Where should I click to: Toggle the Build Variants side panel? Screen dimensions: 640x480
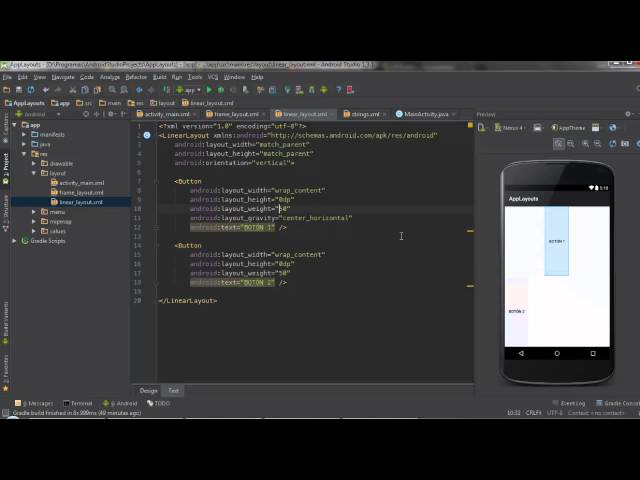click(5, 323)
